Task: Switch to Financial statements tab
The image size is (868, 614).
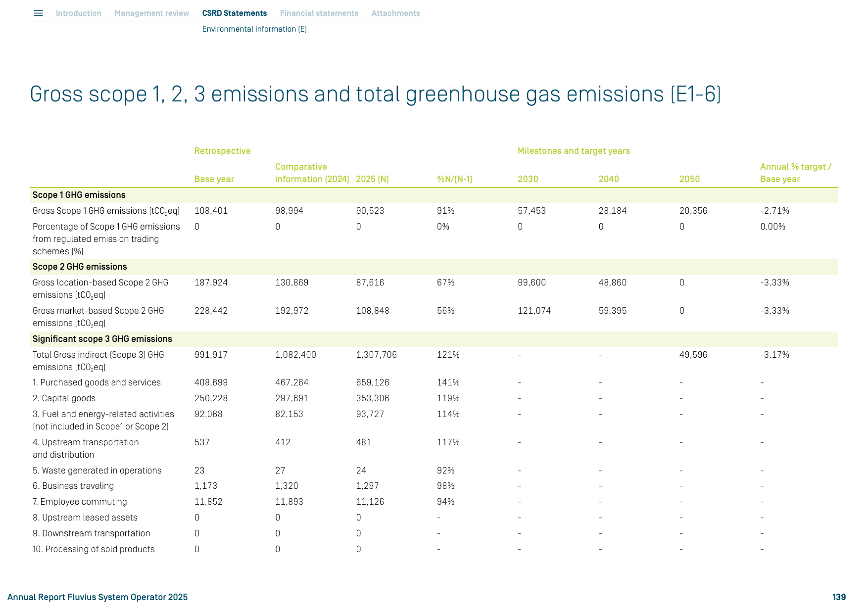Action: pyautogui.click(x=319, y=13)
